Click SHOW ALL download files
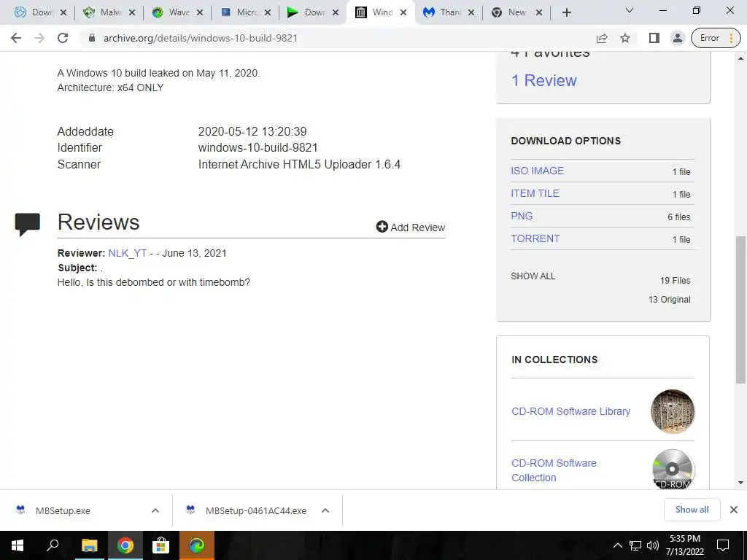 coord(533,276)
